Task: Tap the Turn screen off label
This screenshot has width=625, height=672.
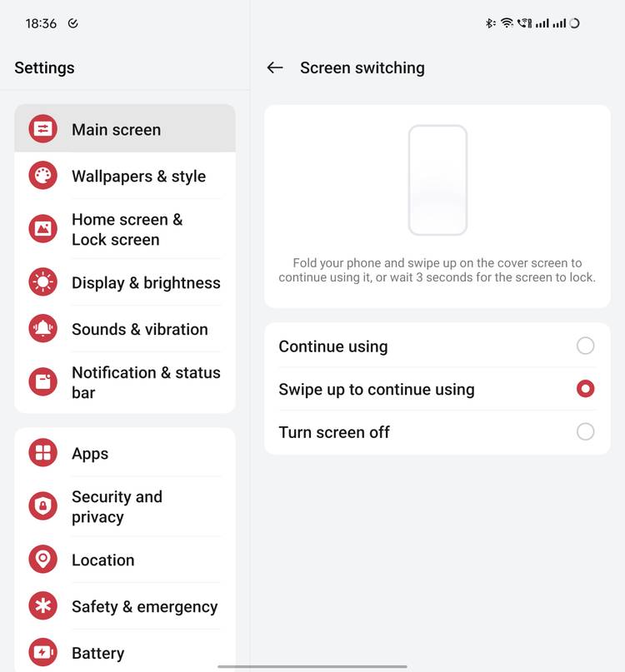Action: [334, 432]
